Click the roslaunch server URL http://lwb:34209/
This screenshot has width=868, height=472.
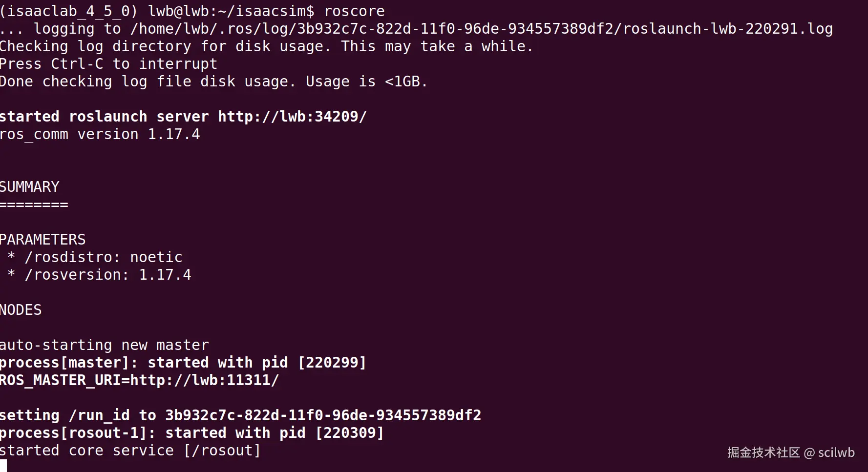292,117
